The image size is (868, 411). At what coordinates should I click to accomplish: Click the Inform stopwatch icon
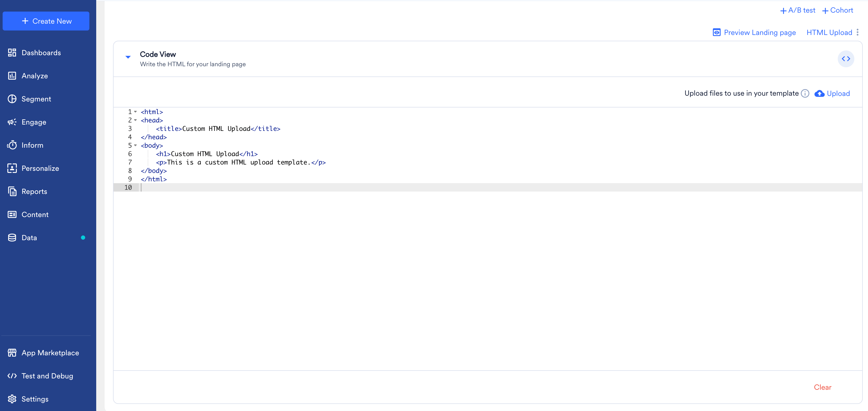tap(12, 145)
